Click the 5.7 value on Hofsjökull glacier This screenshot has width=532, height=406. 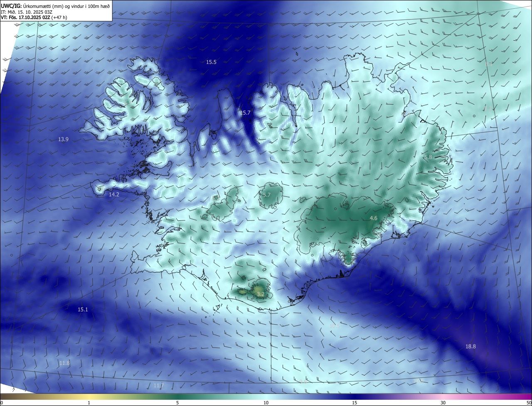(x=266, y=195)
